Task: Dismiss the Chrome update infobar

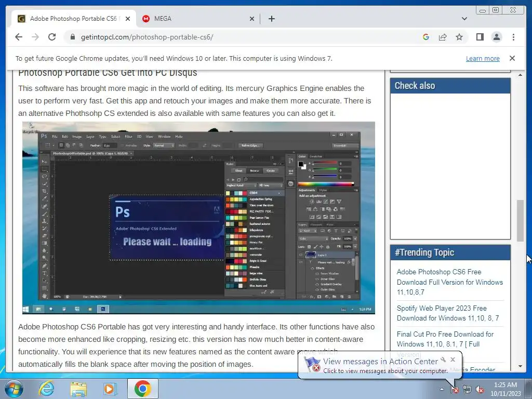Action: tap(512, 58)
